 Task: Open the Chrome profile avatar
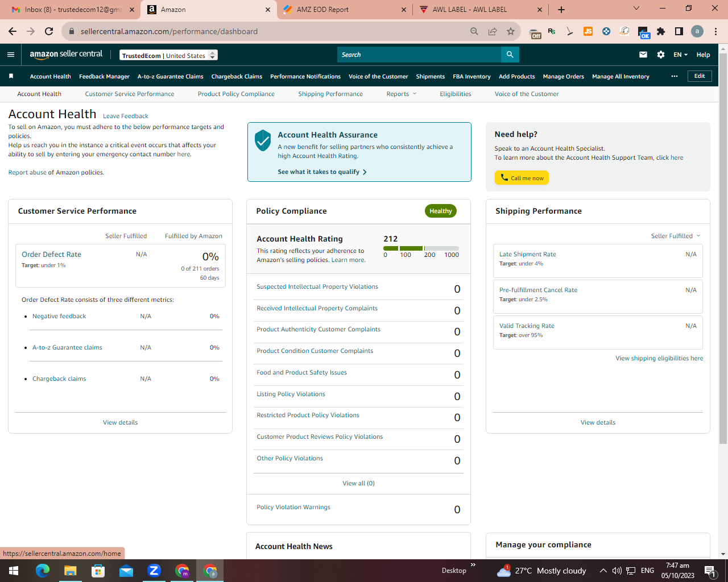coord(697,31)
